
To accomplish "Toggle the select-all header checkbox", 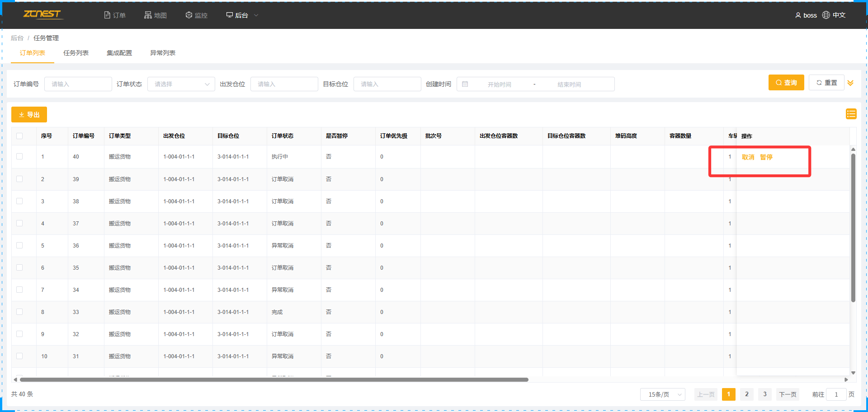I will point(19,136).
